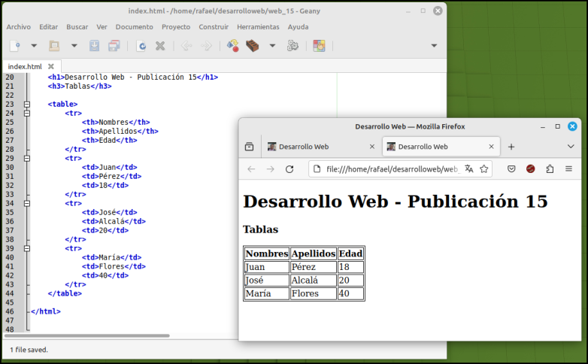588x364 pixels.
Task: Click the New file icon in Geany toolbar
Action: pos(15,46)
